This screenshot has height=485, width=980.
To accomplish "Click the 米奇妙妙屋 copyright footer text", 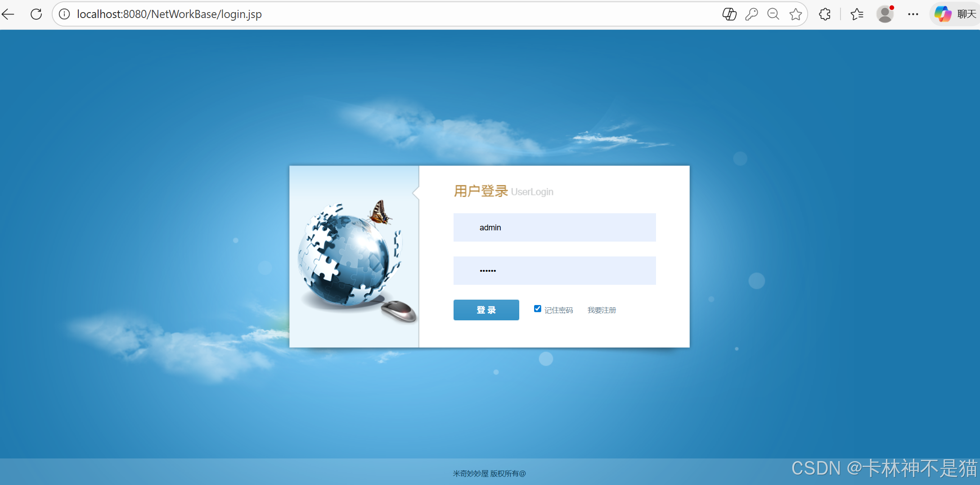I will point(489,473).
